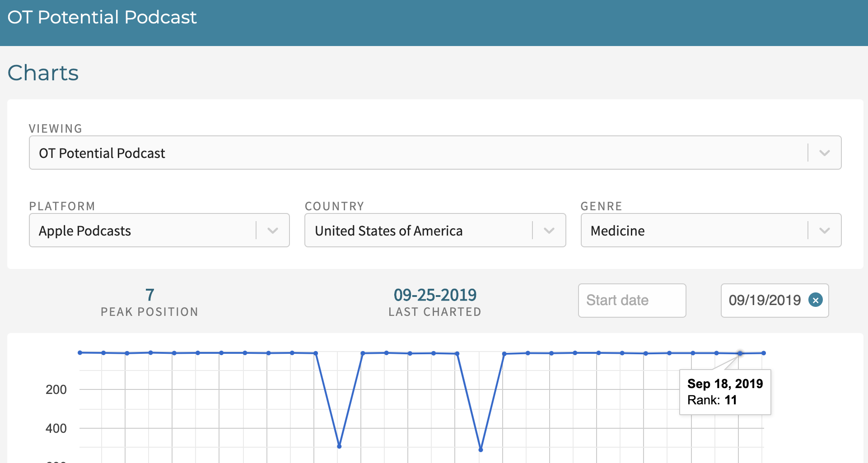Select Medicine genre value
This screenshot has height=463, width=868.
(x=618, y=231)
